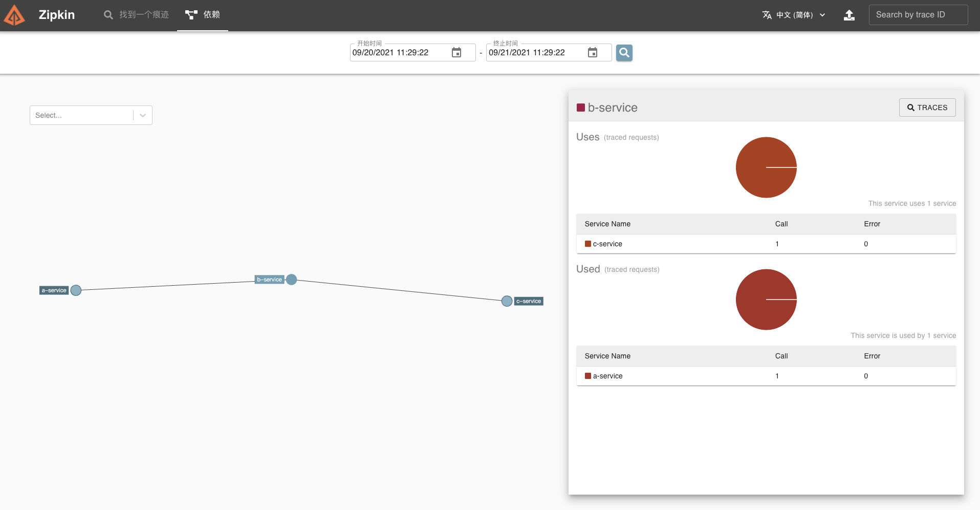Run the dependency search magnifier button
The width and height of the screenshot is (980, 510).
[x=624, y=52]
